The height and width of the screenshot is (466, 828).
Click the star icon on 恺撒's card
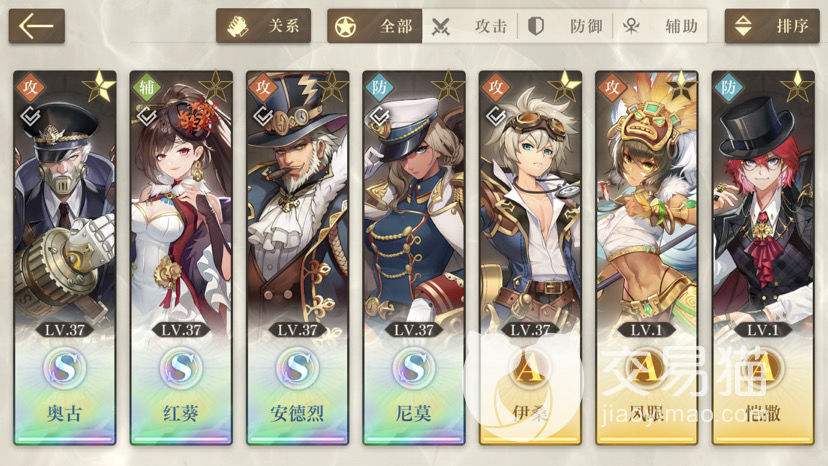pyautogui.click(x=797, y=86)
